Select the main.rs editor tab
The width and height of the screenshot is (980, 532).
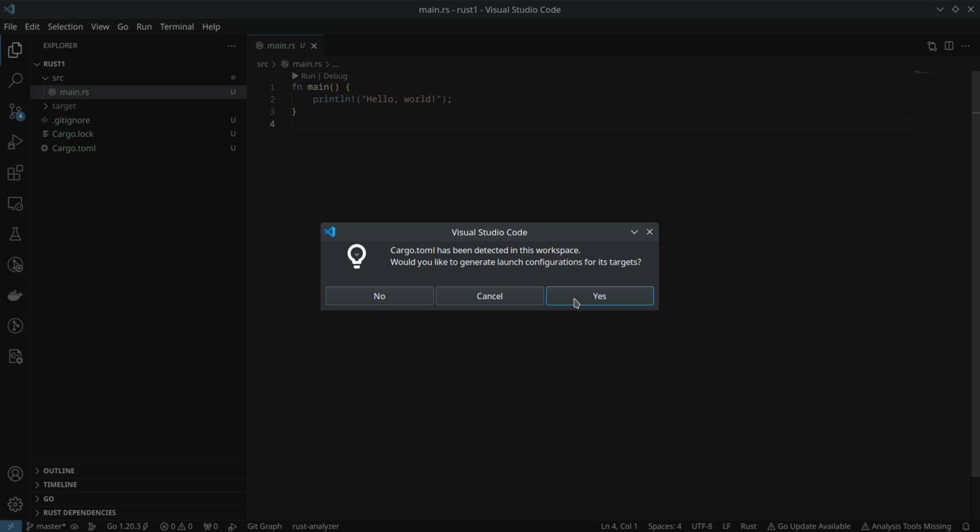(x=281, y=45)
